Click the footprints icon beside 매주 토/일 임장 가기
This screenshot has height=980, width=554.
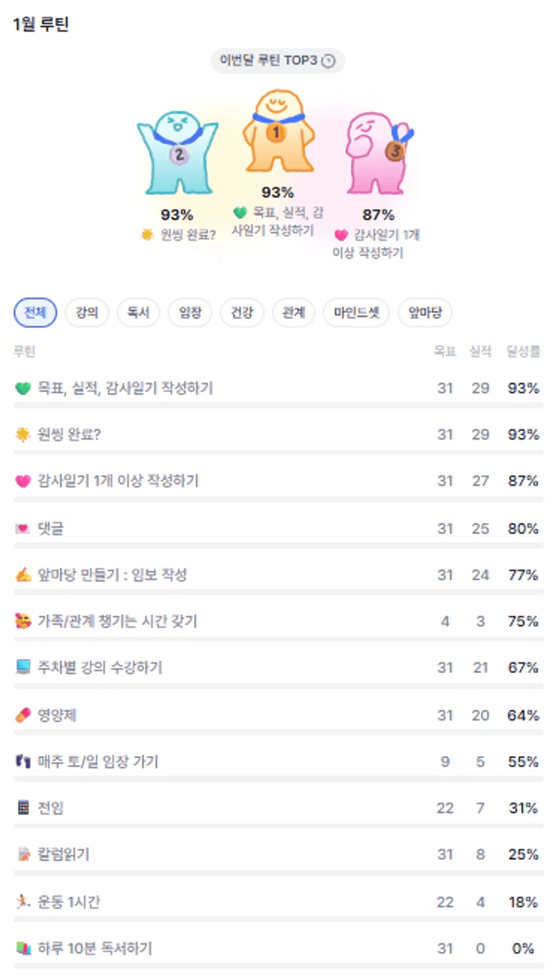coord(23,761)
